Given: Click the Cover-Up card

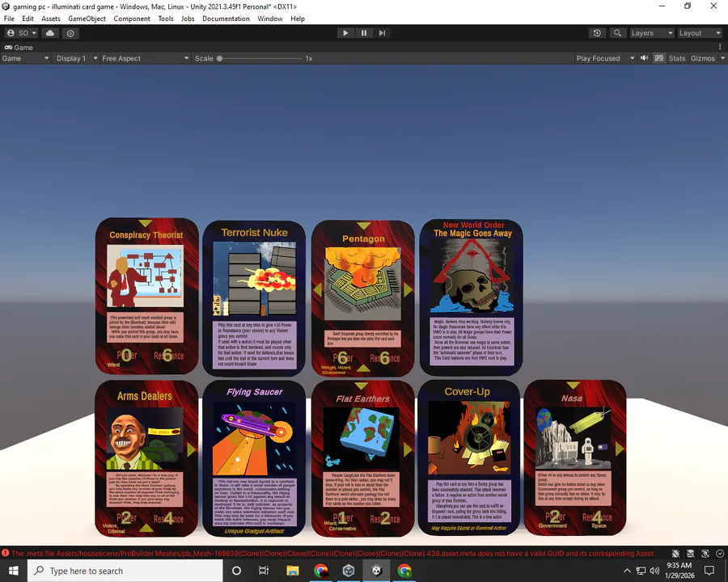Looking at the screenshot, I should click(x=469, y=458).
